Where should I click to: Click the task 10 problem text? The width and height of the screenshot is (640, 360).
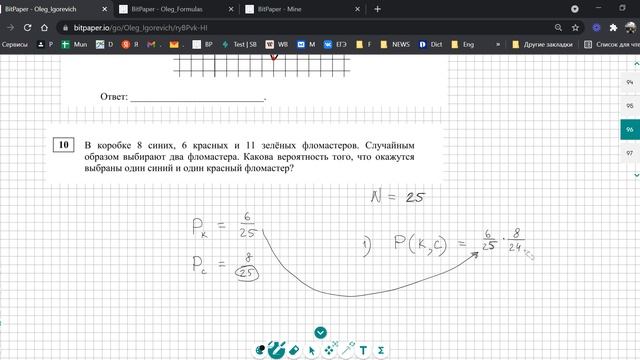pyautogui.click(x=249, y=157)
